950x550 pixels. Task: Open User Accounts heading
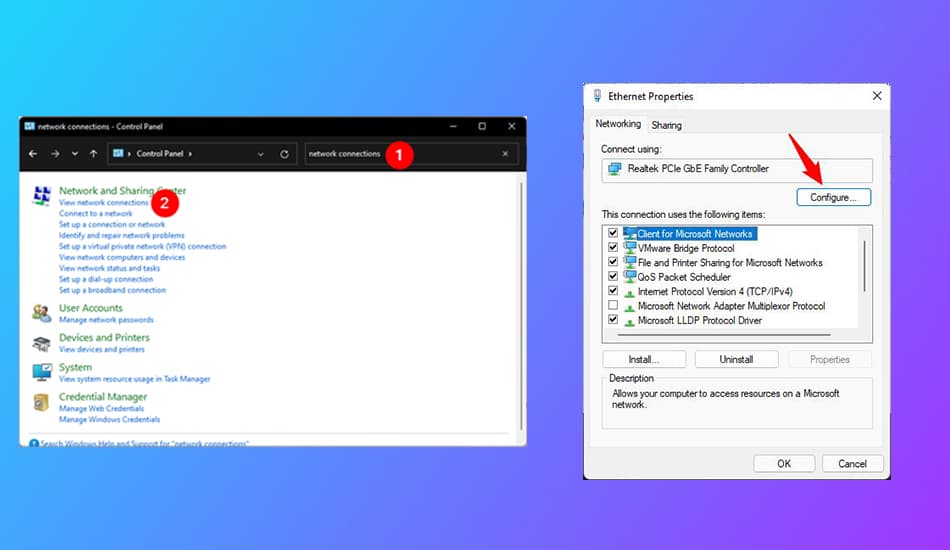(x=90, y=308)
